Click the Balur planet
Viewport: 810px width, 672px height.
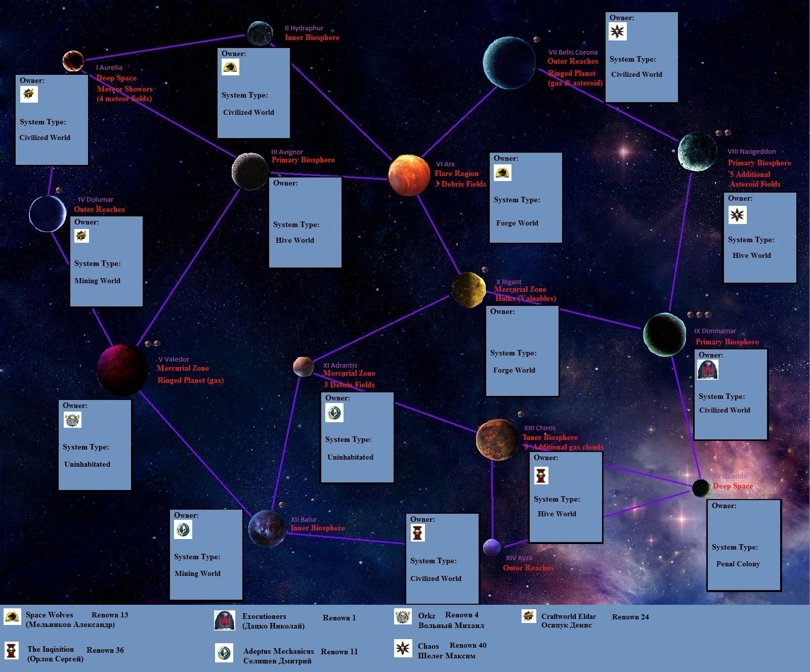click(x=267, y=528)
